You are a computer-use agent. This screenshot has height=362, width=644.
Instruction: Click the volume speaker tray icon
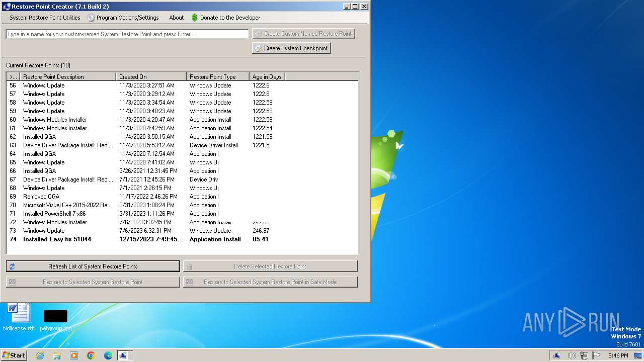pos(572,355)
